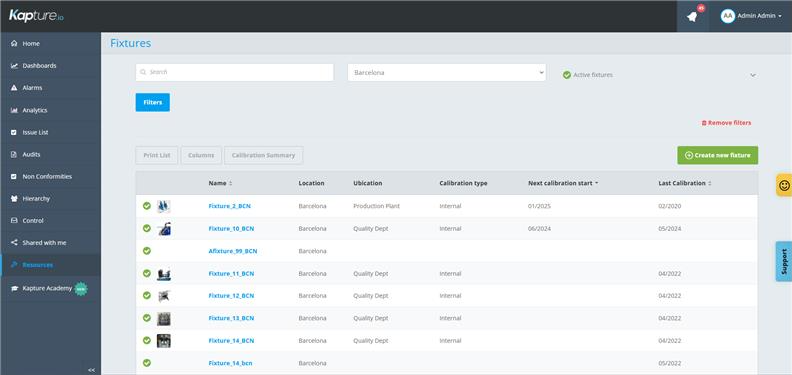Open the blue Support side tab

click(784, 261)
